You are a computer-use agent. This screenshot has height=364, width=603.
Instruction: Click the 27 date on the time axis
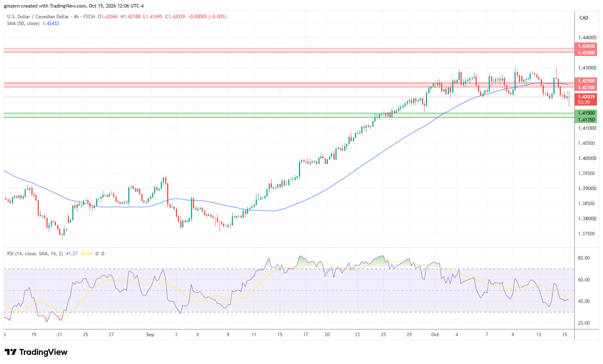pos(112,335)
